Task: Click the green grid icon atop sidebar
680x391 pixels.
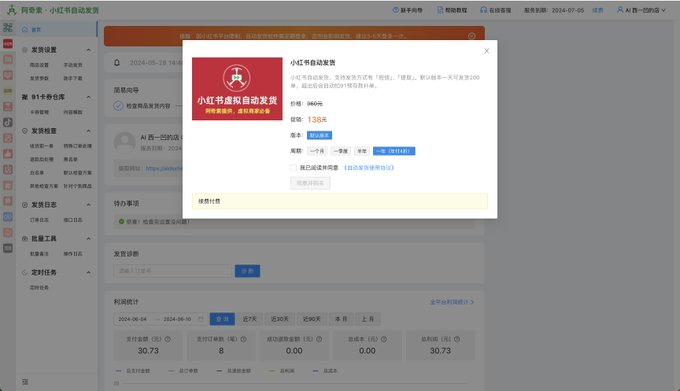Action: coord(8,27)
